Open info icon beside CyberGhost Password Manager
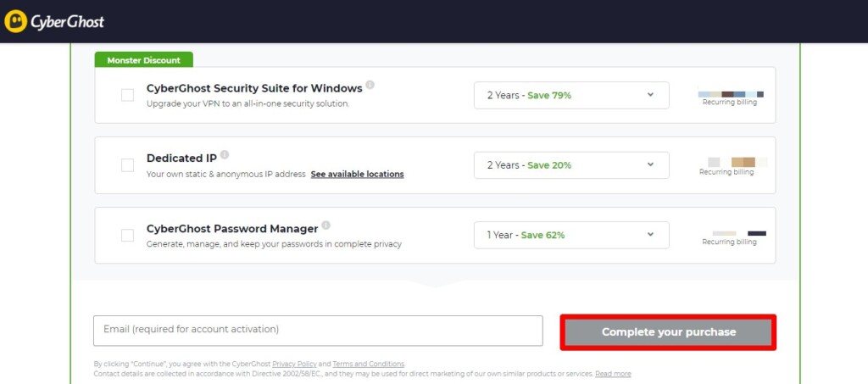Screen dimensions: 868x384 click(326, 225)
